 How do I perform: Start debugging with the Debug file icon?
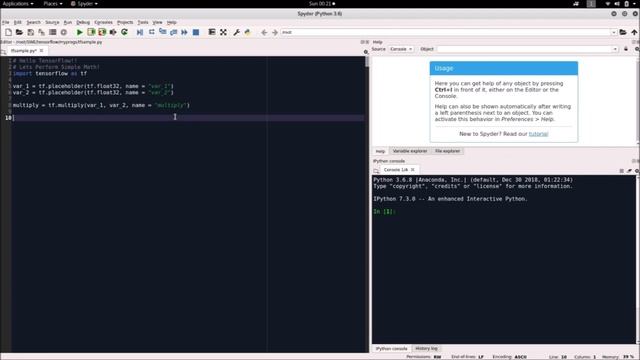pyautogui.click(x=140, y=32)
